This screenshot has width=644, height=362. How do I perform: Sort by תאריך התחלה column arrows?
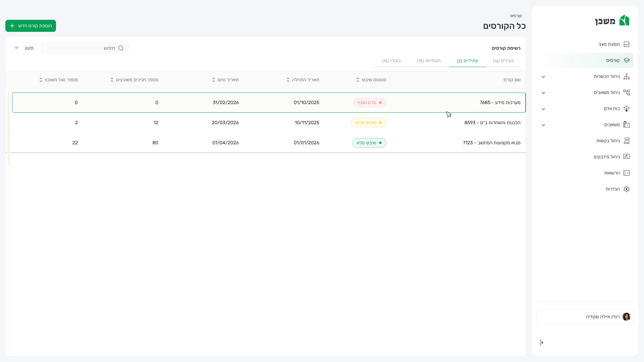[x=288, y=80]
